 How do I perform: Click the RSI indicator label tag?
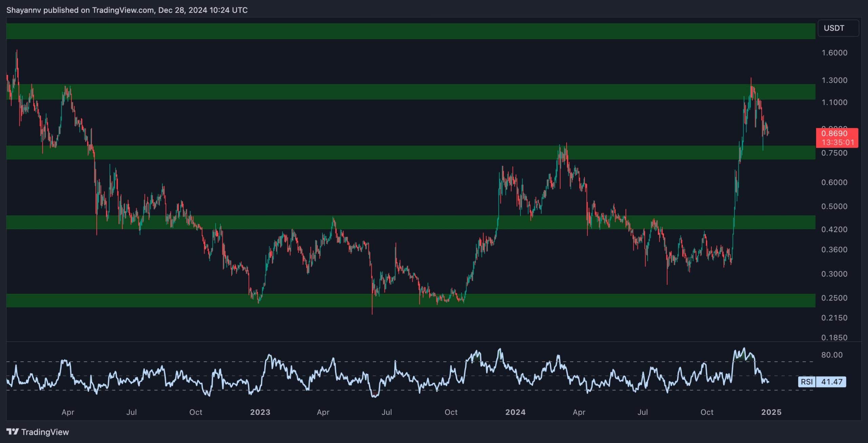806,382
